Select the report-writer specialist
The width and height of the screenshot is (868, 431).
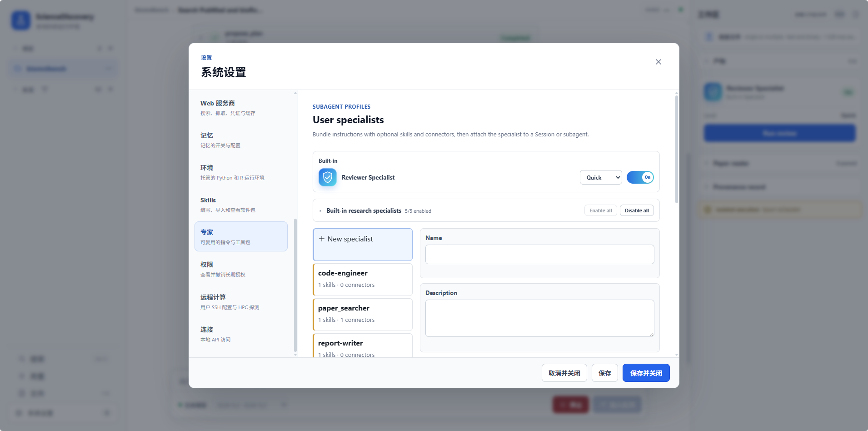point(363,346)
